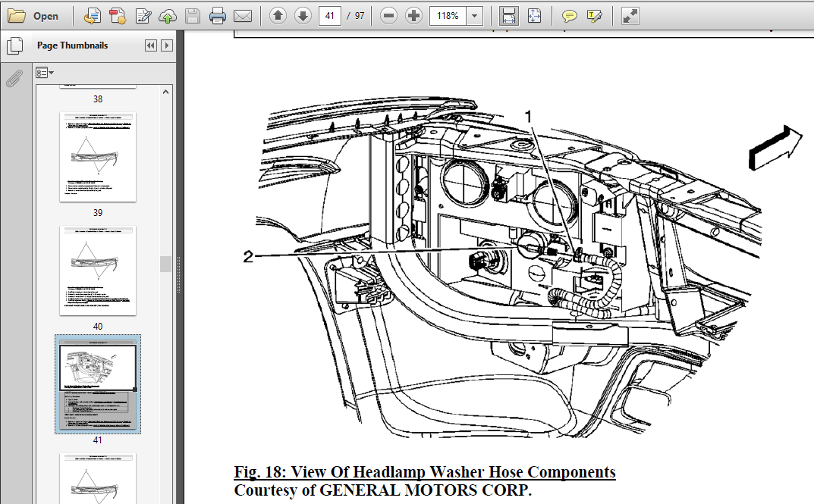Select page 39 thumbnail
This screenshot has width=814, height=504.
[x=98, y=157]
